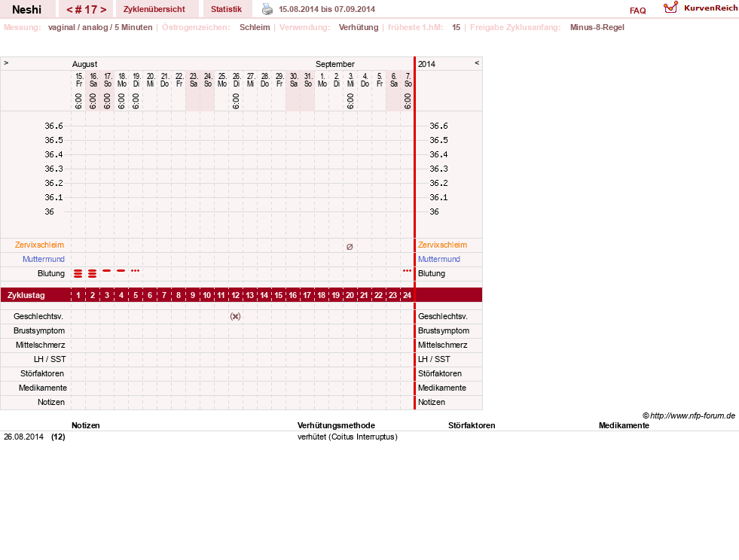The image size is (739, 560).
Task: Collapse chart with right '<' arrow
Action: [x=477, y=62]
